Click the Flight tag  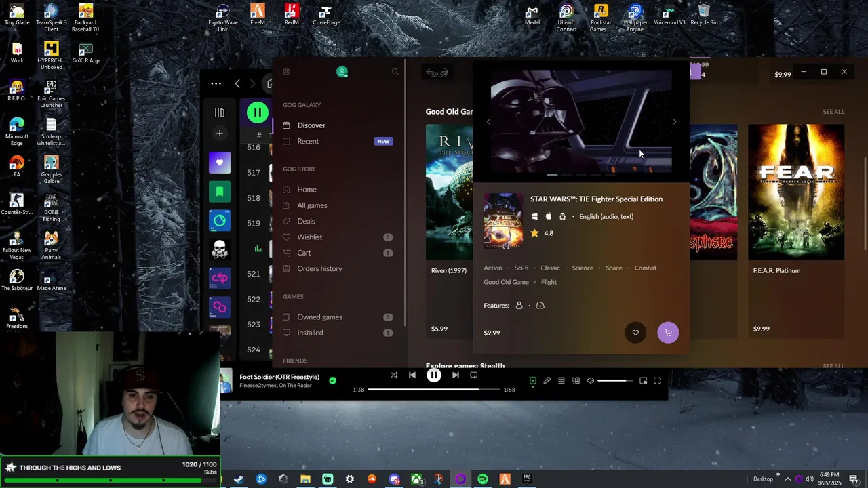pyautogui.click(x=549, y=282)
